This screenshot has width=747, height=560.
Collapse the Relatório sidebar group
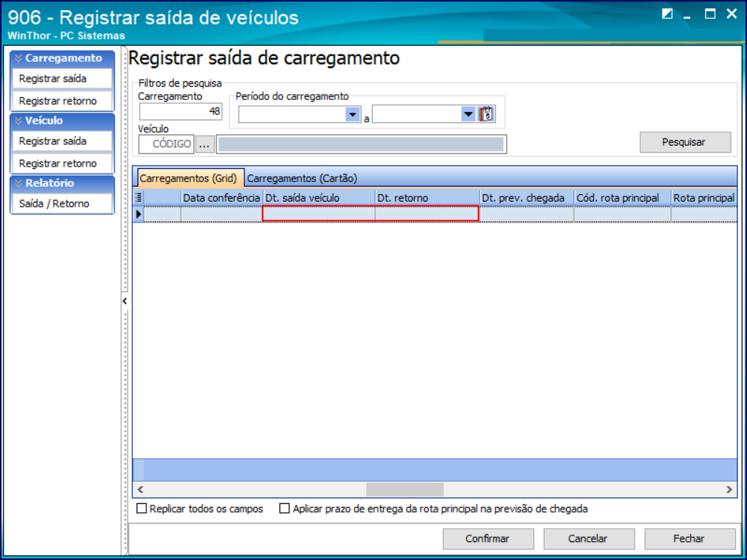pyautogui.click(x=19, y=183)
